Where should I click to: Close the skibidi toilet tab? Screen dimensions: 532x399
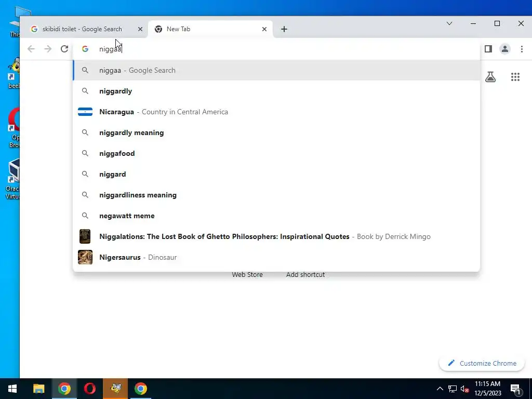point(140,29)
